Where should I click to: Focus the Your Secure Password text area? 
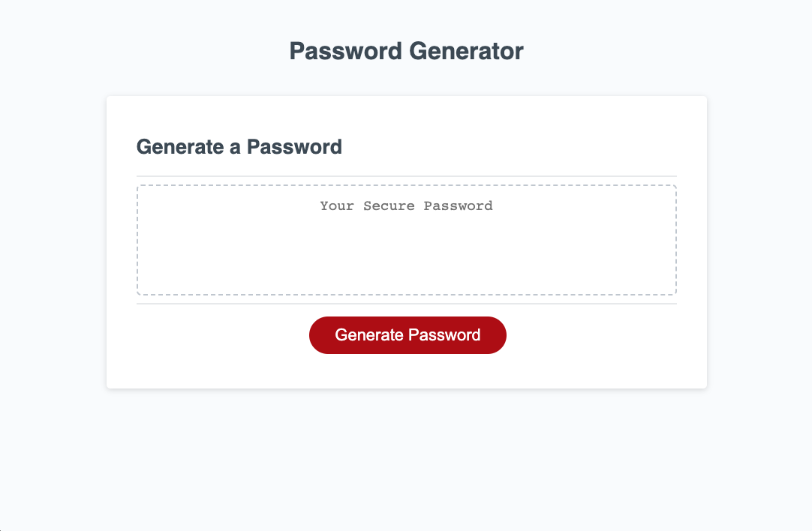[x=407, y=240]
